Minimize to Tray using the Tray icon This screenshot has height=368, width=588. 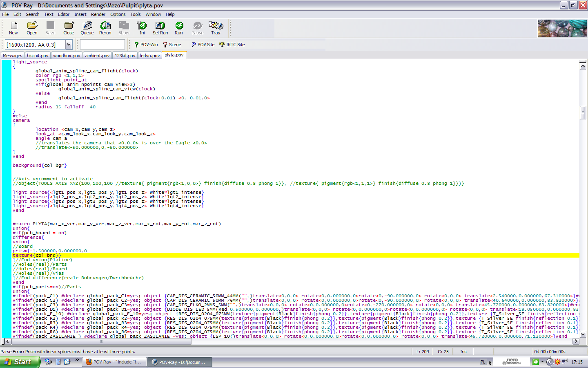(x=216, y=28)
